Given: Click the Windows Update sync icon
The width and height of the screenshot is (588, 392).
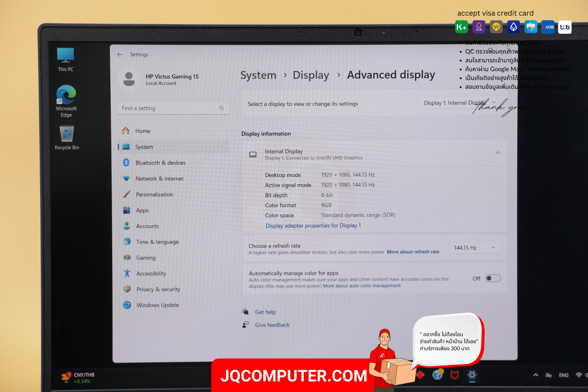Looking at the screenshot, I should pyautogui.click(x=127, y=305).
